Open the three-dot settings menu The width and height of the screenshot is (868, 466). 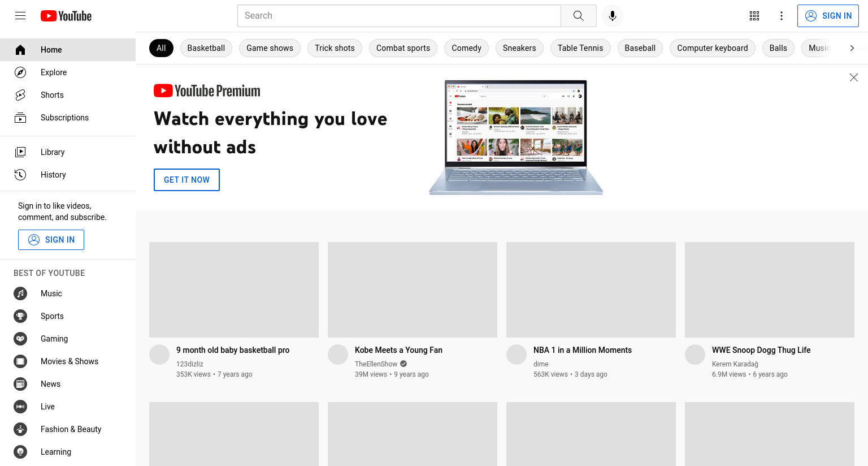(x=782, y=16)
